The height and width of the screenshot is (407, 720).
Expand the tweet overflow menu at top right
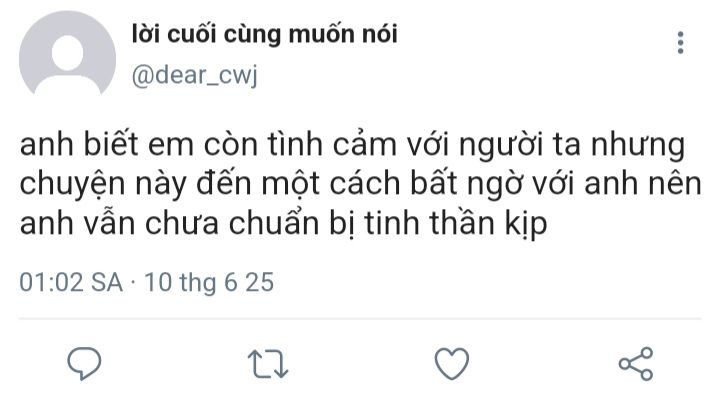[x=681, y=43]
